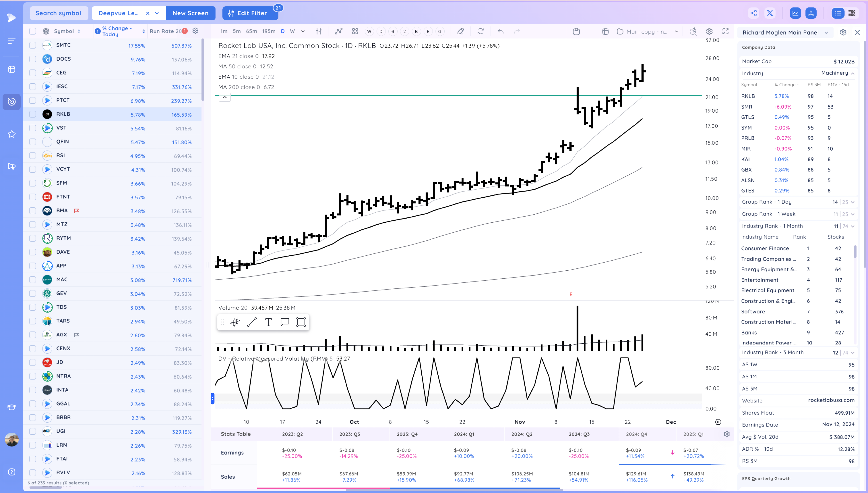This screenshot has width=868, height=493.
Task: Select the W weekly timeframe
Action: [x=292, y=31]
